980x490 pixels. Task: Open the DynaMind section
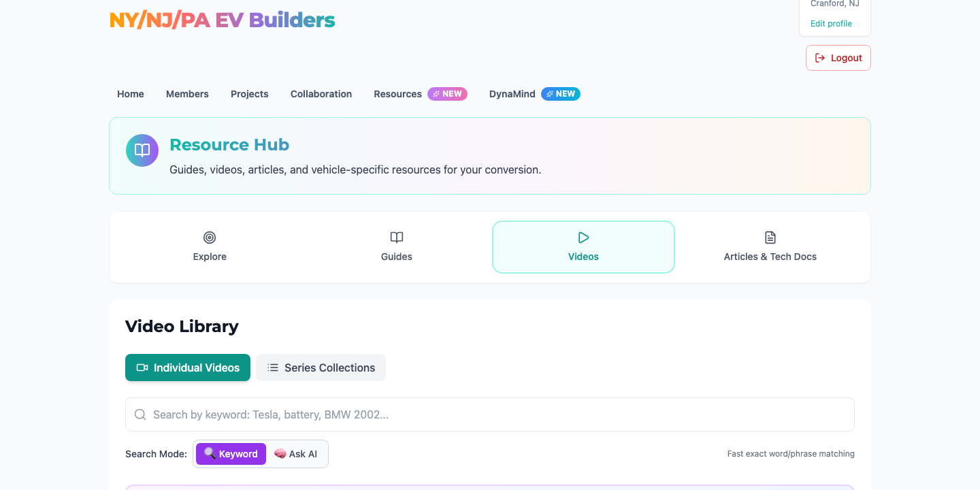[x=512, y=94]
